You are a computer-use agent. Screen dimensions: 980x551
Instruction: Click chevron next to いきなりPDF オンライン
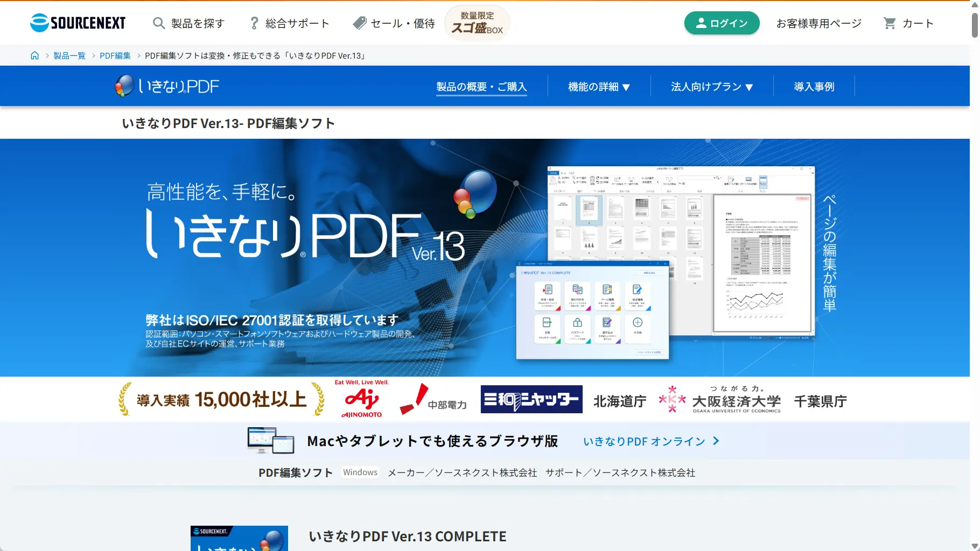point(716,441)
